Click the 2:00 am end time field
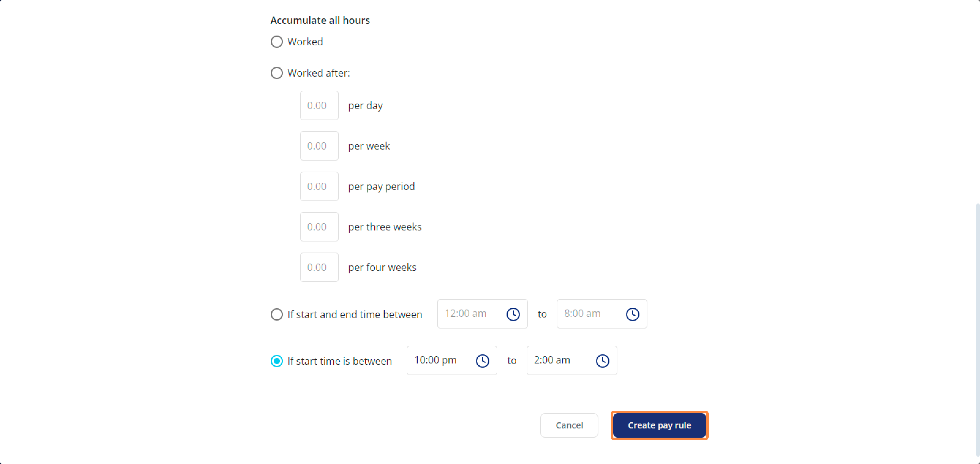Viewport: 980px width, 464px height. click(x=572, y=360)
